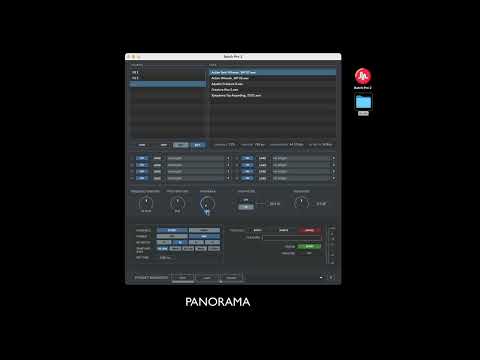Select the first entry in the left folders list

168,72
